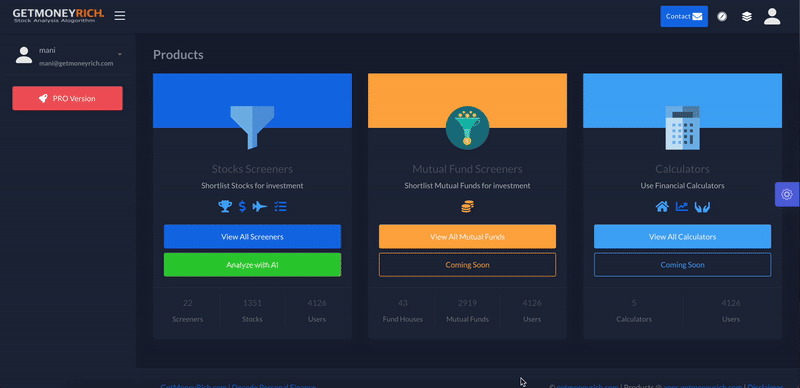Click the 4126 Users stat on Mutual Fund card
This screenshot has width=800, height=388.
click(532, 311)
